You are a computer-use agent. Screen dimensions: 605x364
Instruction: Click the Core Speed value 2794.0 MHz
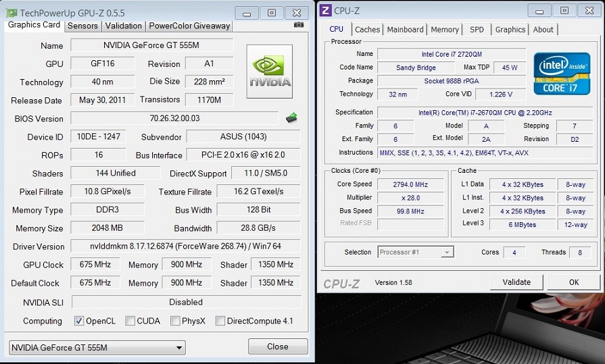pyautogui.click(x=410, y=184)
